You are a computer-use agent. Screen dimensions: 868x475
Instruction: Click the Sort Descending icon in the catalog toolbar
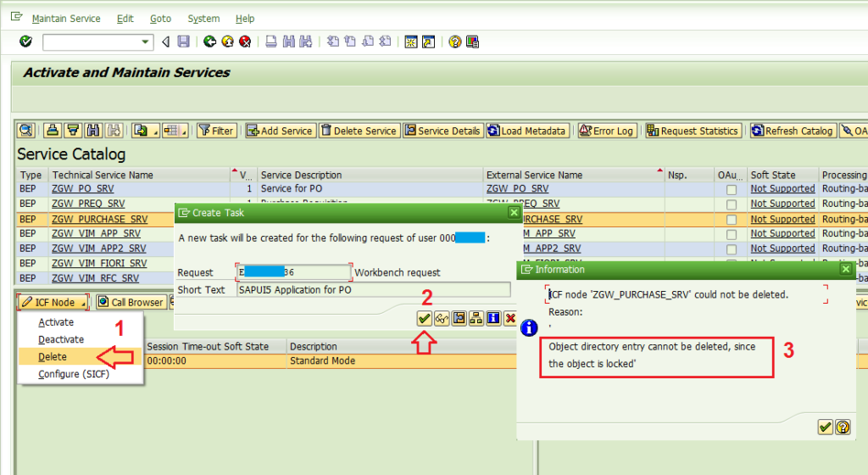[x=73, y=131]
